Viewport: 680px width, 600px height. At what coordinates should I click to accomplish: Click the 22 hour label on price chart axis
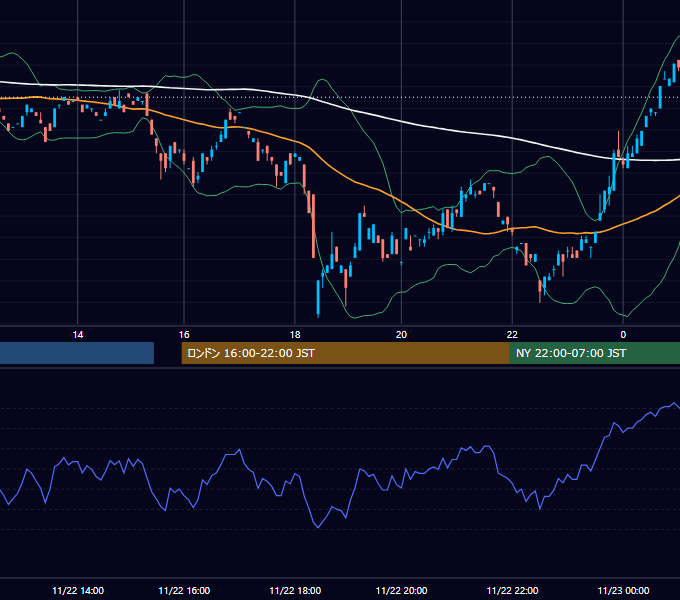512,335
